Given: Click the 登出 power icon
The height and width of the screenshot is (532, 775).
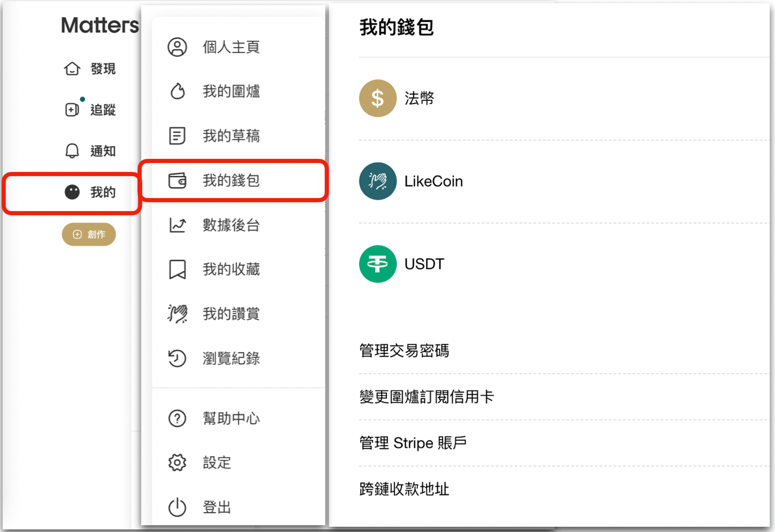Looking at the screenshot, I should (x=177, y=507).
